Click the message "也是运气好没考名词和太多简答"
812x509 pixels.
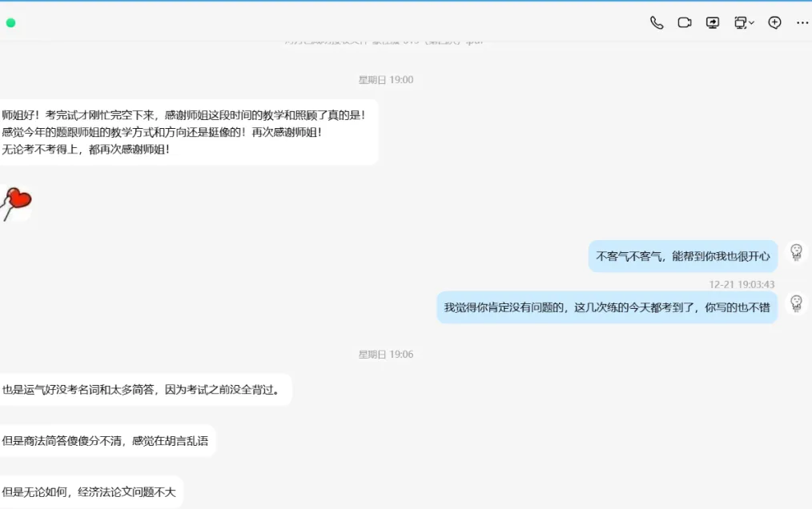tap(146, 390)
